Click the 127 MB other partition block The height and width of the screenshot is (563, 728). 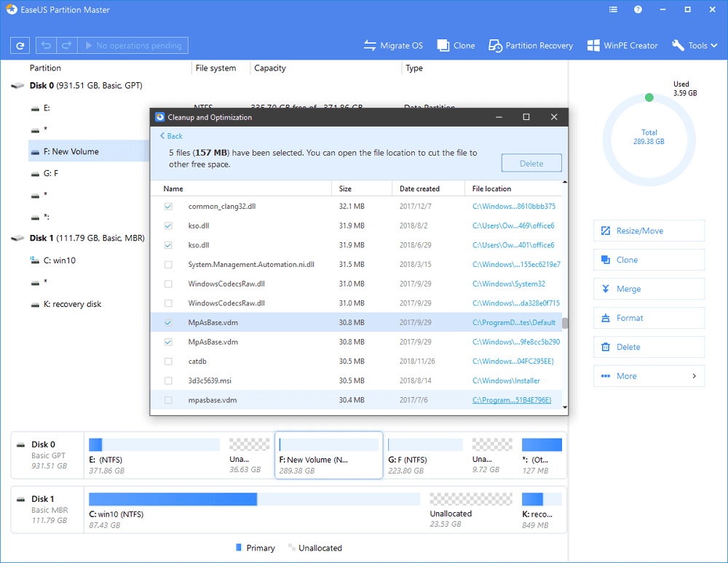(x=542, y=456)
